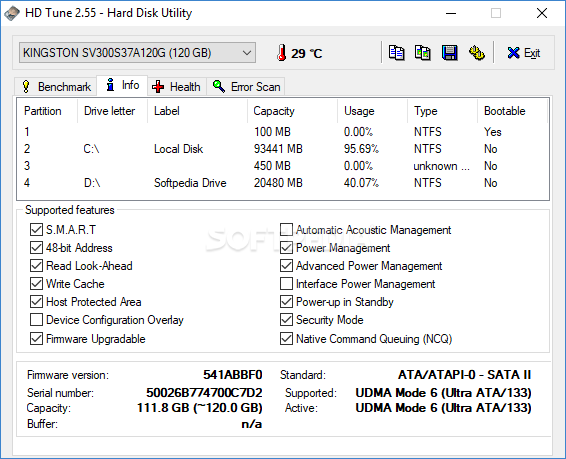Select the 450 MB partition row
566x459 pixels.
[283, 166]
